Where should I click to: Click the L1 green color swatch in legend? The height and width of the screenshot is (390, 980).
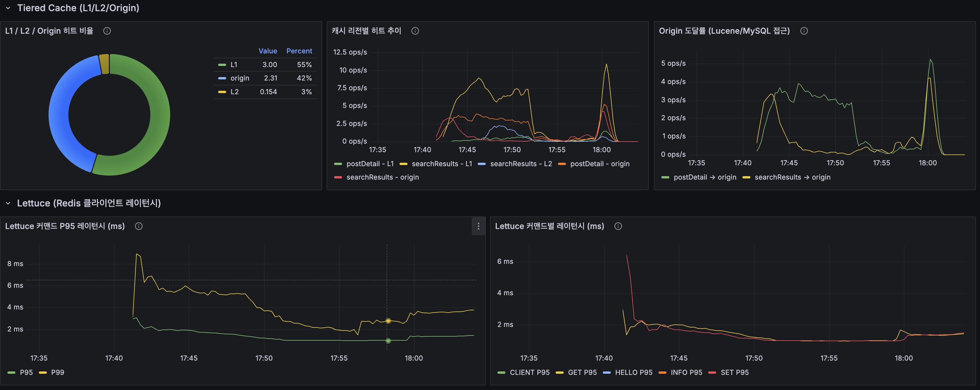(x=222, y=65)
